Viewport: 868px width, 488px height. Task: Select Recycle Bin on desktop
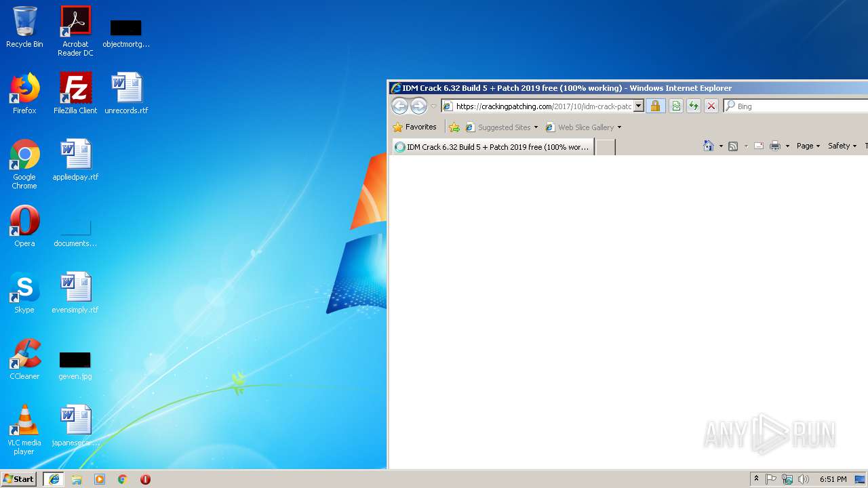pos(24,27)
